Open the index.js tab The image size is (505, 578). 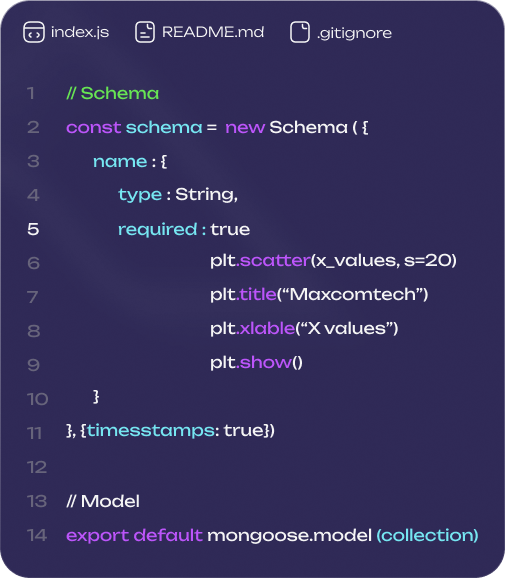[x=66, y=32]
